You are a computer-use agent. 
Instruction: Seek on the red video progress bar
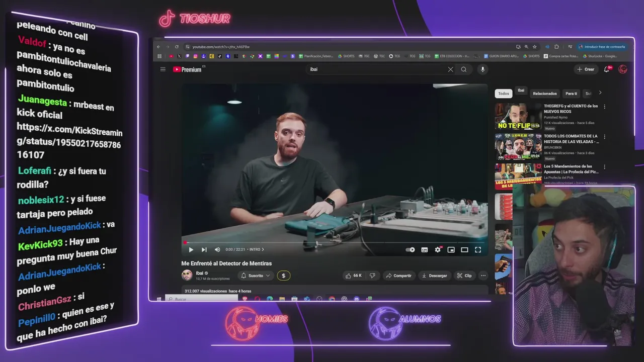[x=335, y=242]
